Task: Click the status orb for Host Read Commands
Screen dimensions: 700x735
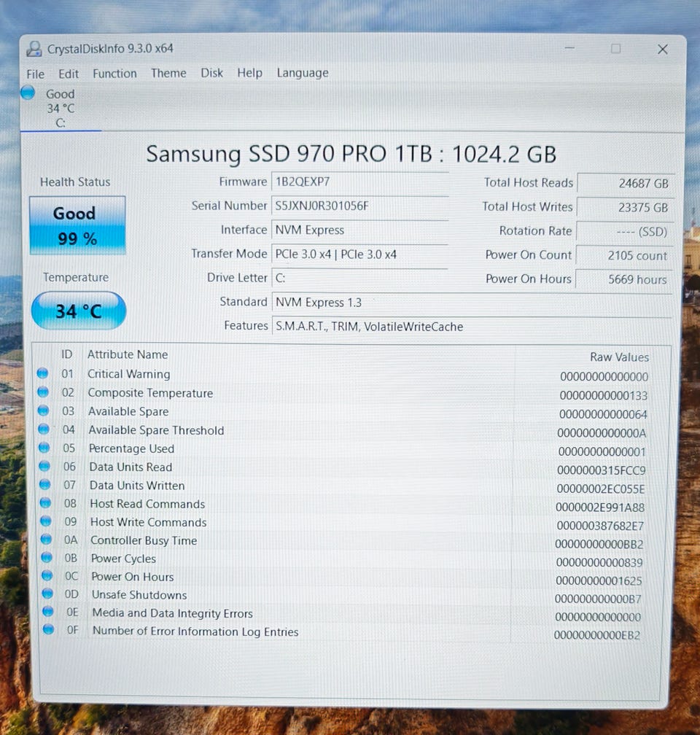Action: [x=45, y=502]
